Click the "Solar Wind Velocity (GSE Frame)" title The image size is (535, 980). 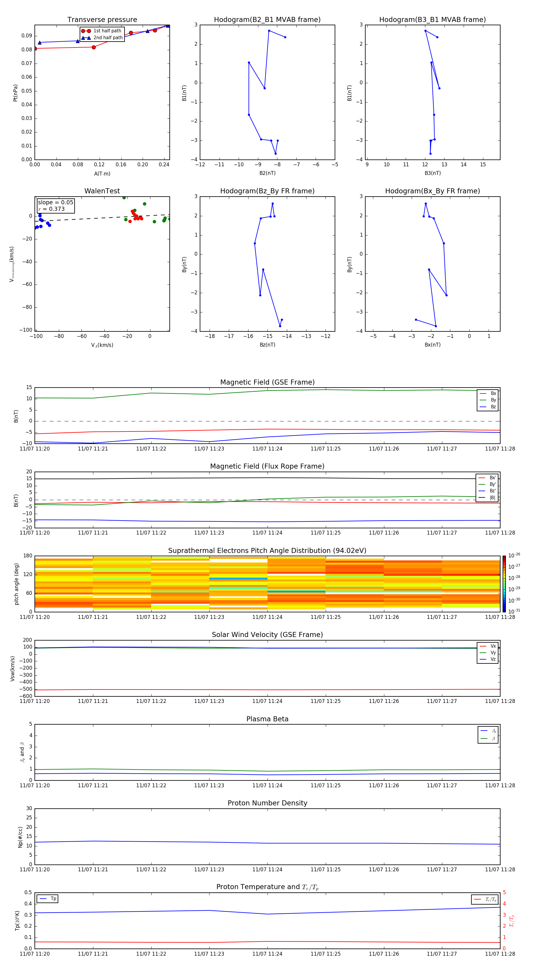click(267, 635)
